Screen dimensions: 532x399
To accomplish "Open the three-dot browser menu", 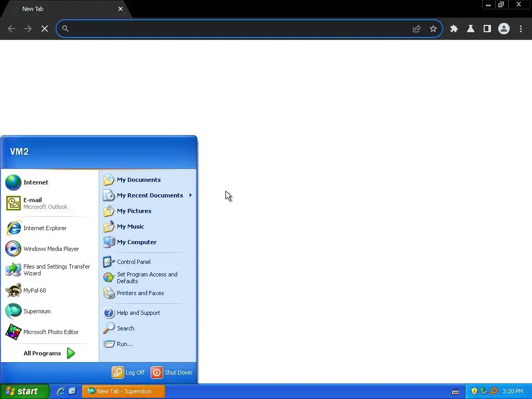I will (521, 29).
